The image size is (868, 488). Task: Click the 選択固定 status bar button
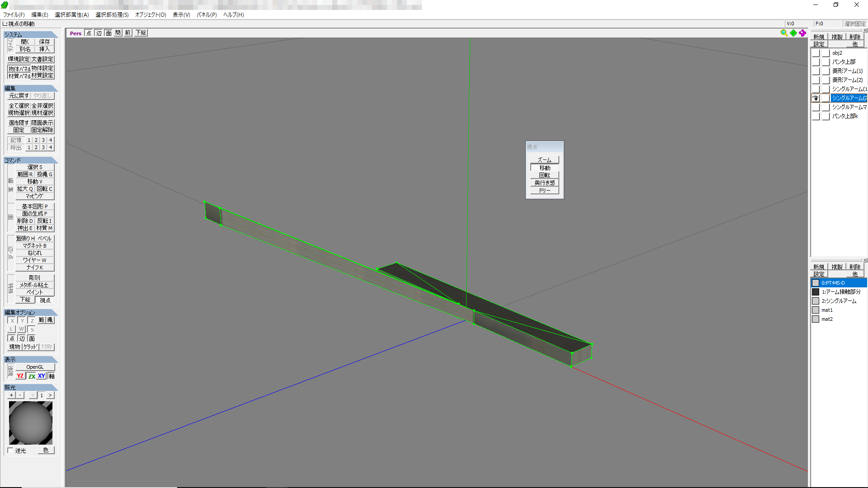tap(855, 24)
